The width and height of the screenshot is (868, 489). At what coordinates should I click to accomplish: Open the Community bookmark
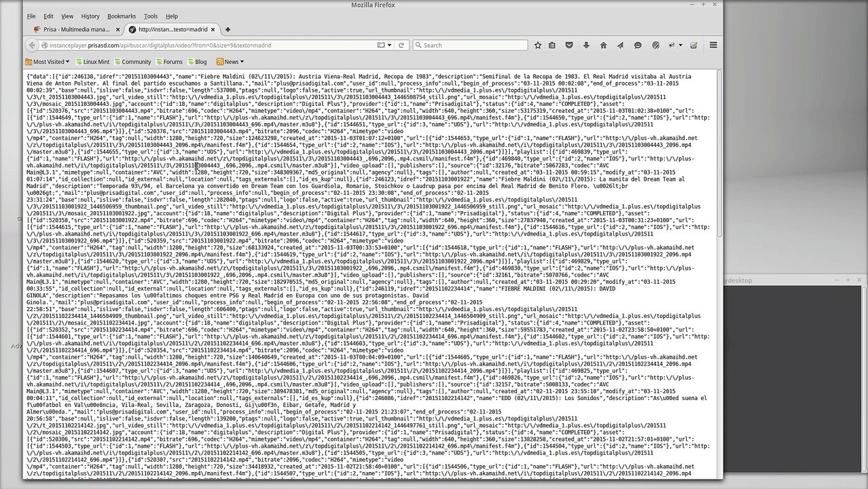point(132,62)
